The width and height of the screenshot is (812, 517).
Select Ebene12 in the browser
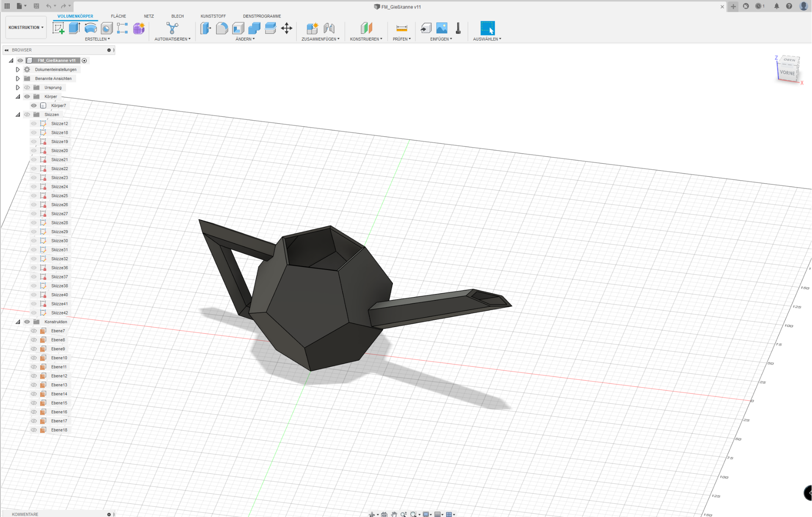coord(59,376)
